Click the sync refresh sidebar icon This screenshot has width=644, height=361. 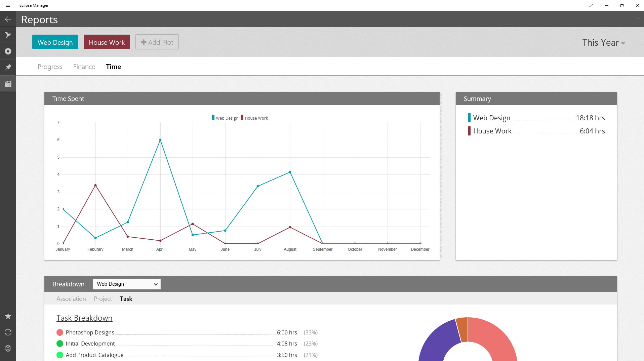8,332
